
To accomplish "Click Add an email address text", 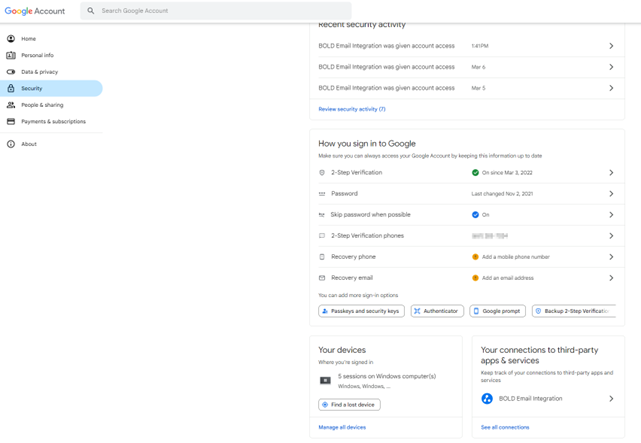I will [508, 278].
